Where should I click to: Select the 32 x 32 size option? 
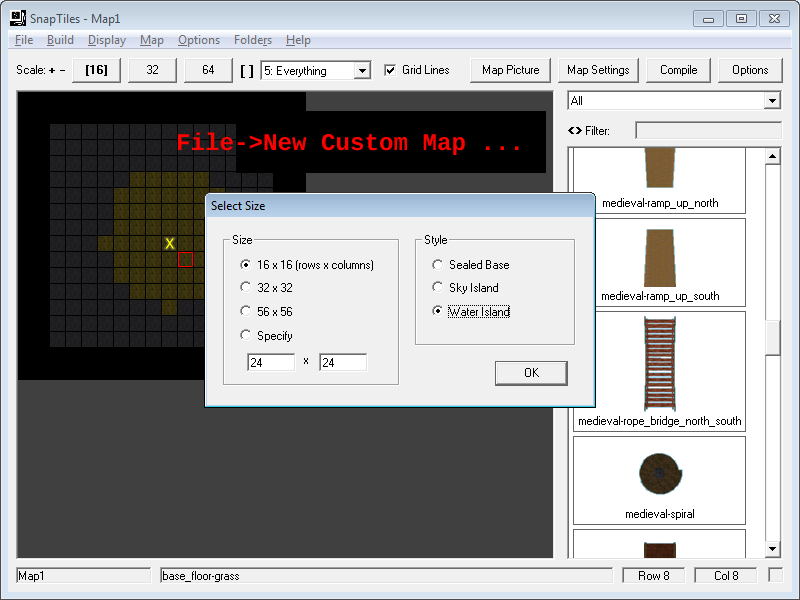[x=247, y=288]
